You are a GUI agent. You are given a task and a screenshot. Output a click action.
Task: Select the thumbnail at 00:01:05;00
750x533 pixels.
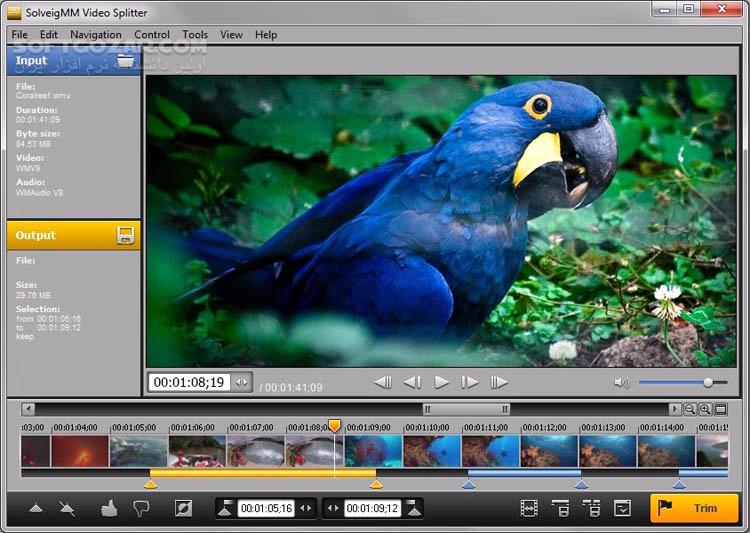(139, 451)
